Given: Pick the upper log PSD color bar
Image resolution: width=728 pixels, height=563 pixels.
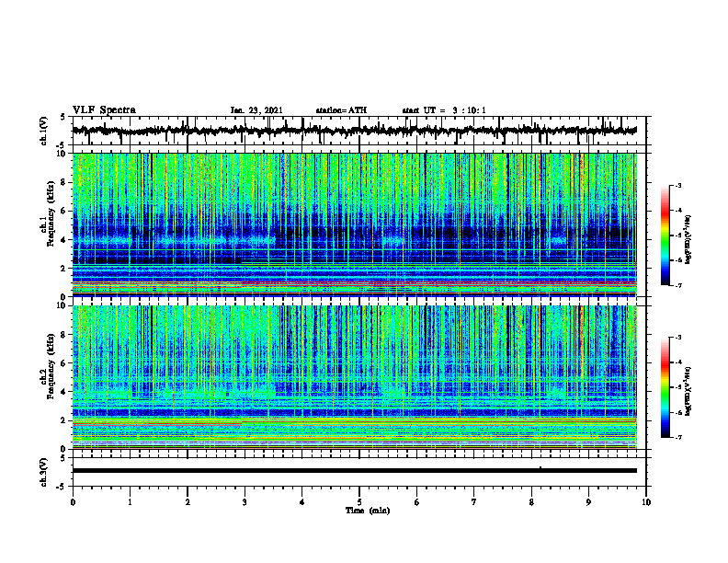Looking at the screenshot, I should (665, 236).
